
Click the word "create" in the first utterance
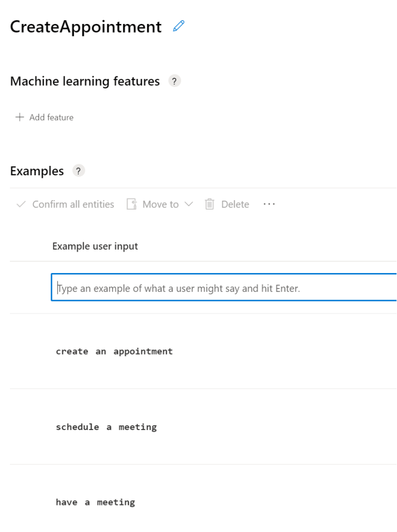coord(72,352)
